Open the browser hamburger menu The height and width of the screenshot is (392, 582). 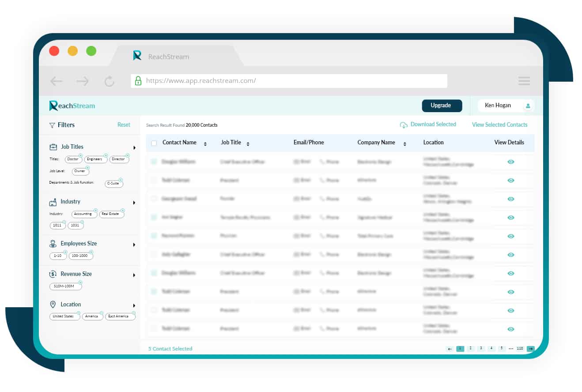[x=524, y=81]
